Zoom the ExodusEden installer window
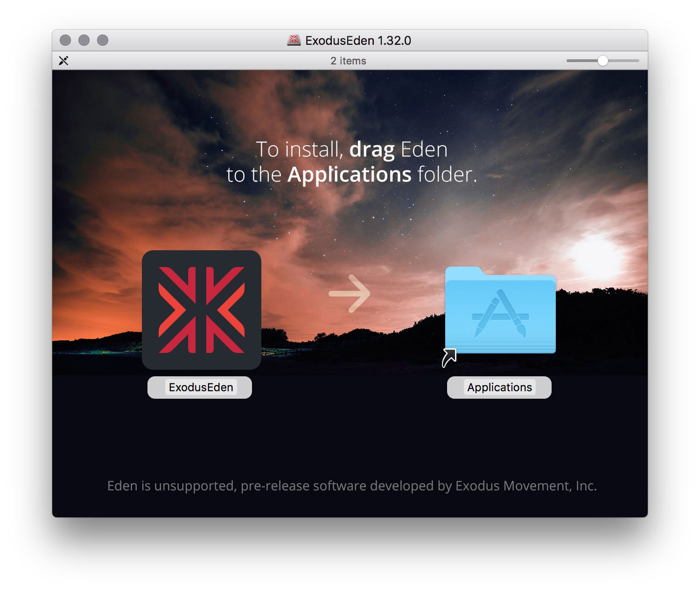This screenshot has height=592, width=700. click(103, 40)
